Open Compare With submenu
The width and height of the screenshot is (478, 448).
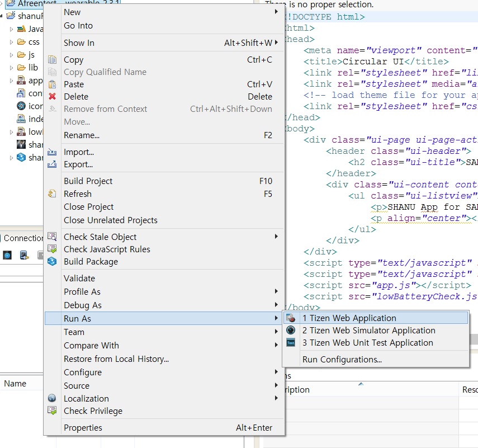(164, 345)
